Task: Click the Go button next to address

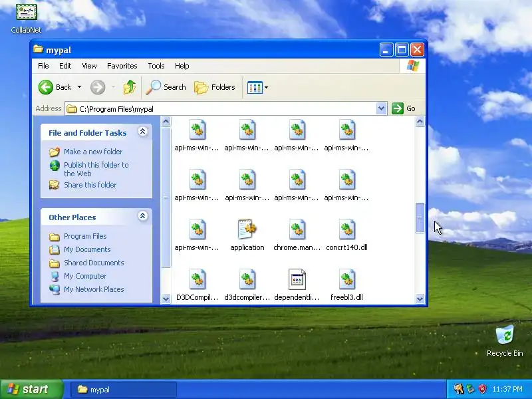Action: click(404, 108)
